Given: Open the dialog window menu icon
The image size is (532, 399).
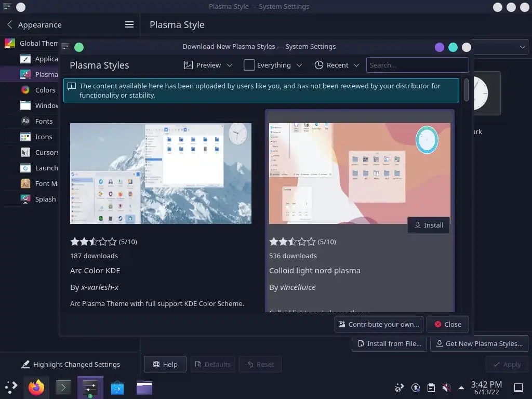Looking at the screenshot, I should pos(65,46).
